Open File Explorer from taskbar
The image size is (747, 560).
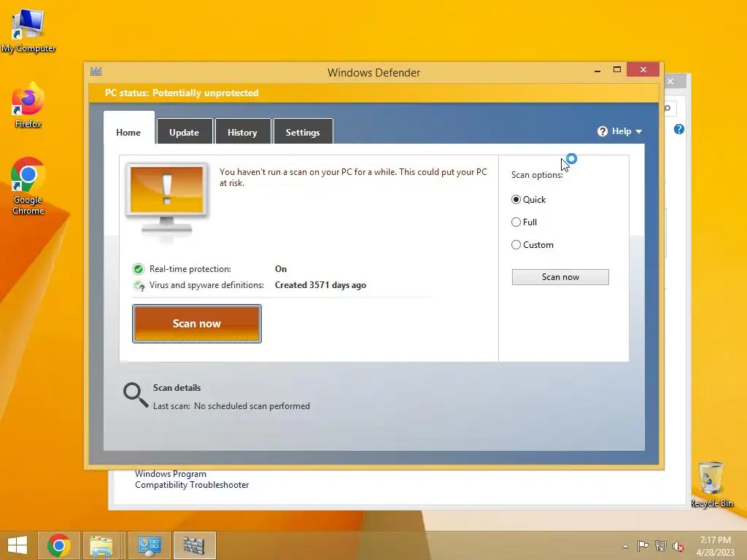coord(101,545)
